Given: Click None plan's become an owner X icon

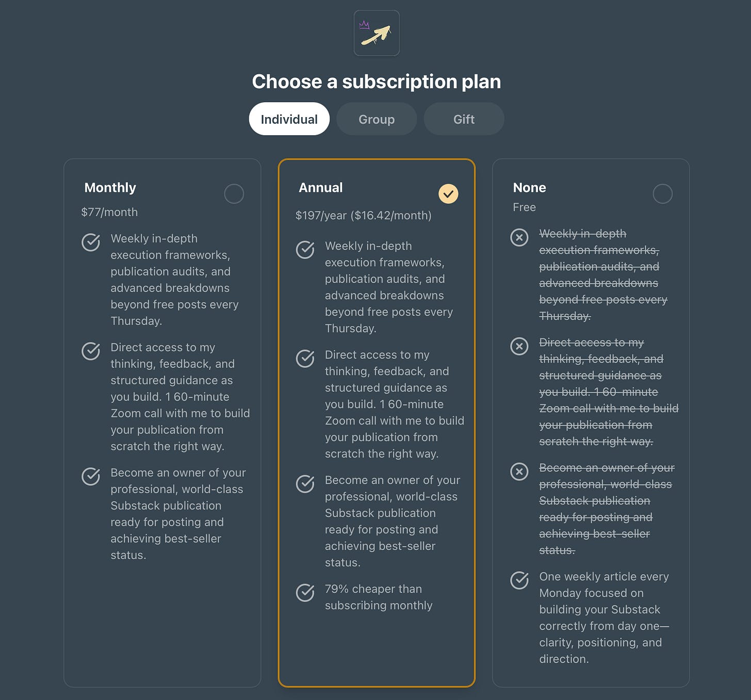Looking at the screenshot, I should coord(519,471).
